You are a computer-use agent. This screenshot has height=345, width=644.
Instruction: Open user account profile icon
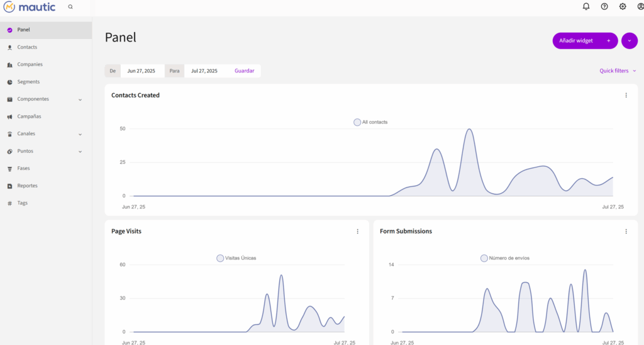click(x=640, y=6)
